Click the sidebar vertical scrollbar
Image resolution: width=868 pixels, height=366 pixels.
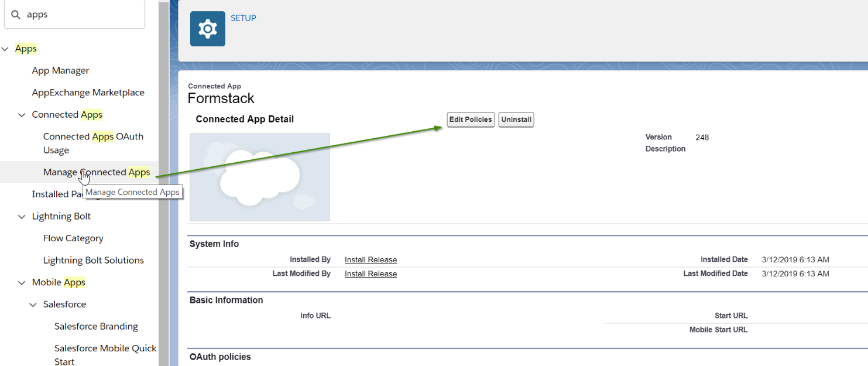coord(163,176)
